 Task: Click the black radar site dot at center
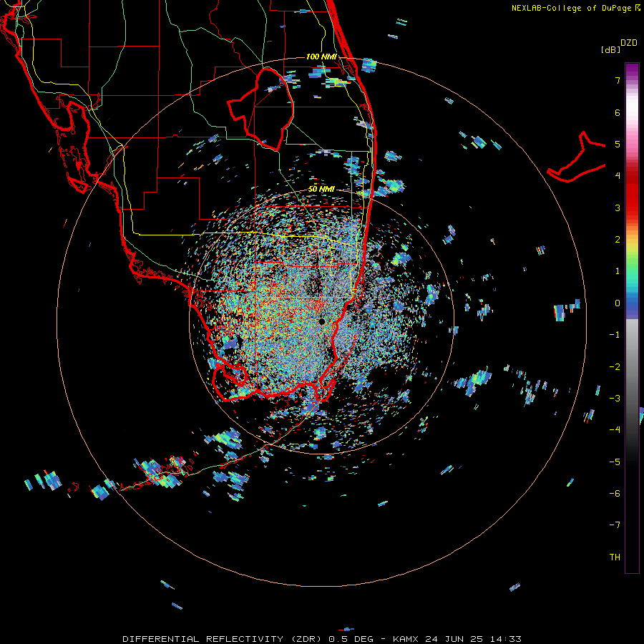[322, 321]
